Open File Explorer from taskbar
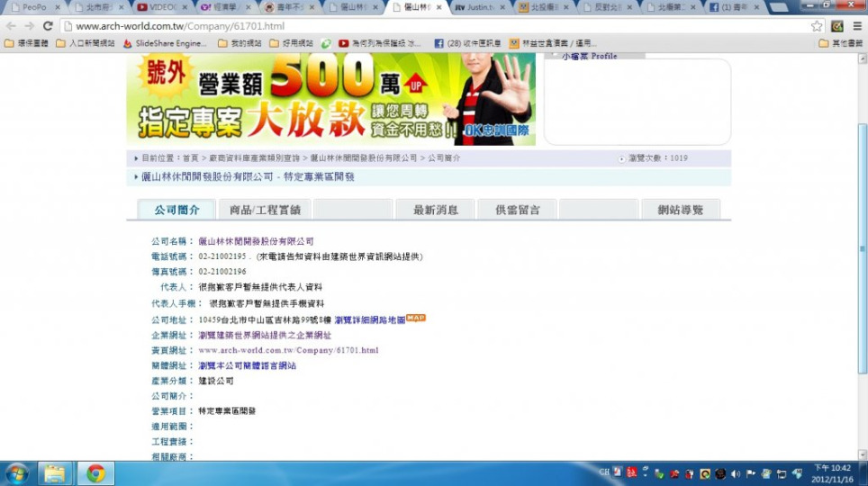The height and width of the screenshot is (486, 868). (55, 472)
